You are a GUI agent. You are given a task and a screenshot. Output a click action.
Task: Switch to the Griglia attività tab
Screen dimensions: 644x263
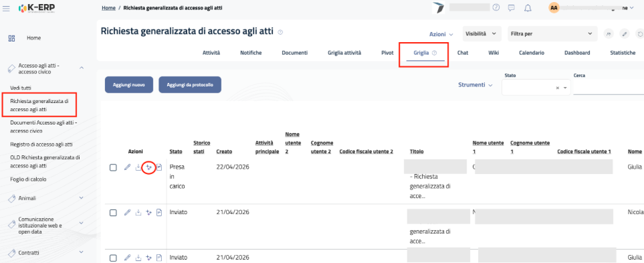pyautogui.click(x=344, y=53)
